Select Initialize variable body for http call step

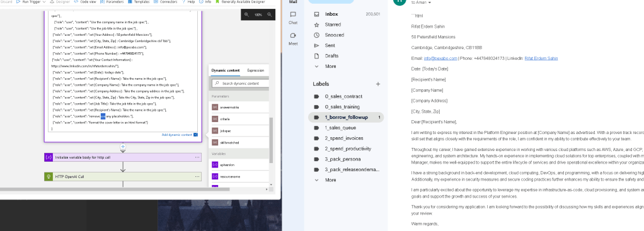pos(123,157)
